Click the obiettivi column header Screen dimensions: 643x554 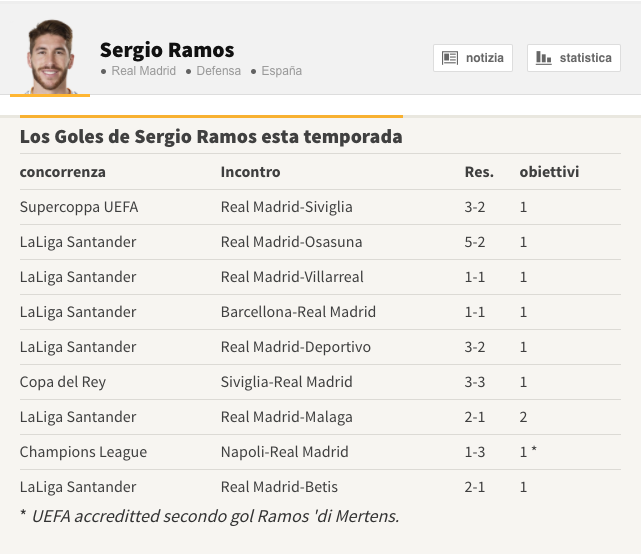pos(549,172)
